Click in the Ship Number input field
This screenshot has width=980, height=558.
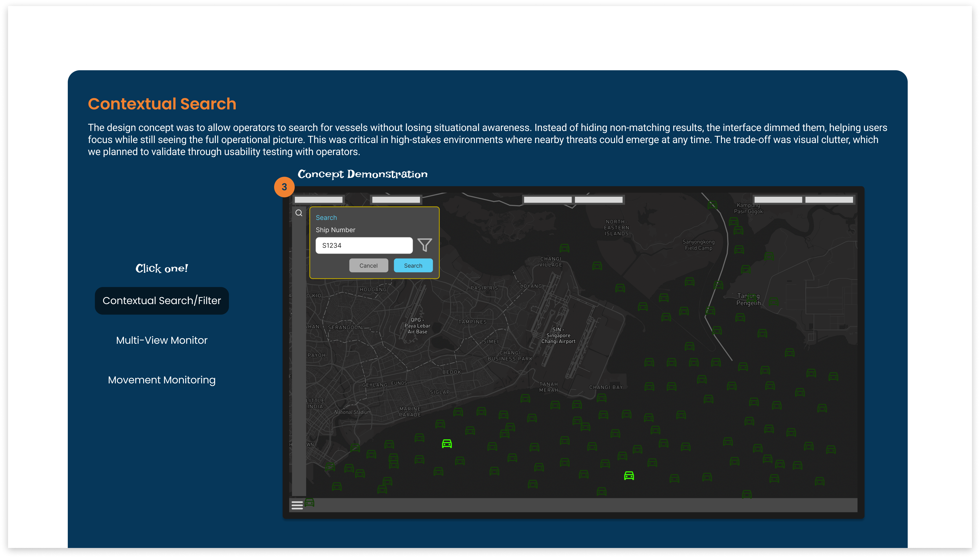coord(364,245)
